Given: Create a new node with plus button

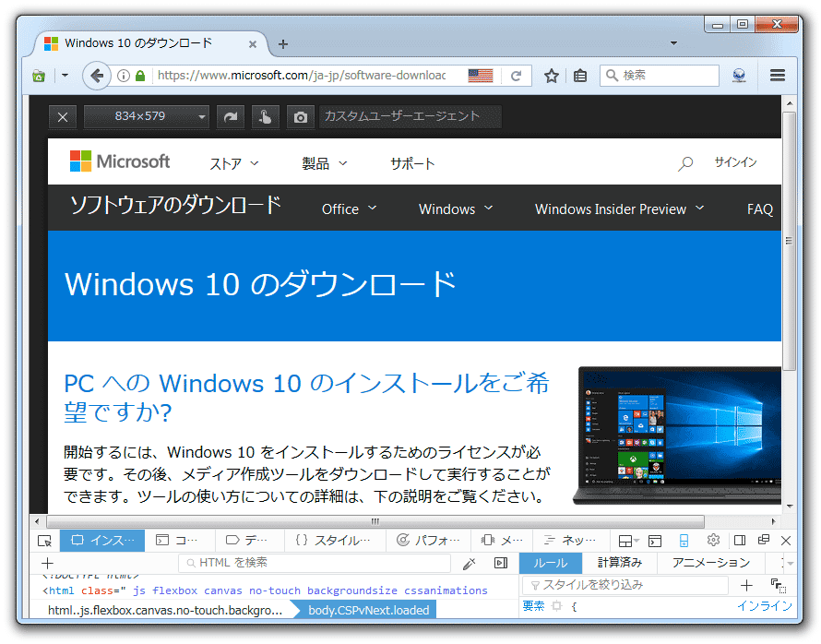Looking at the screenshot, I should tap(47, 564).
